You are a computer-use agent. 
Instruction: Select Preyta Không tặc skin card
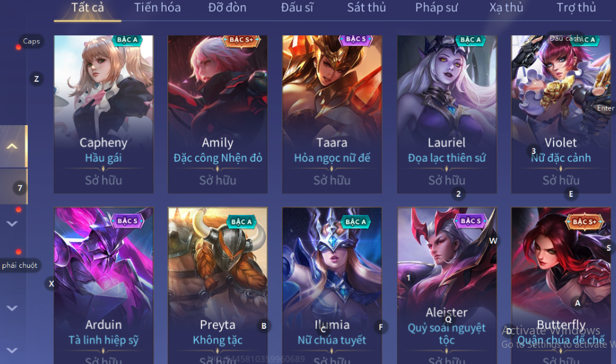pyautogui.click(x=218, y=285)
